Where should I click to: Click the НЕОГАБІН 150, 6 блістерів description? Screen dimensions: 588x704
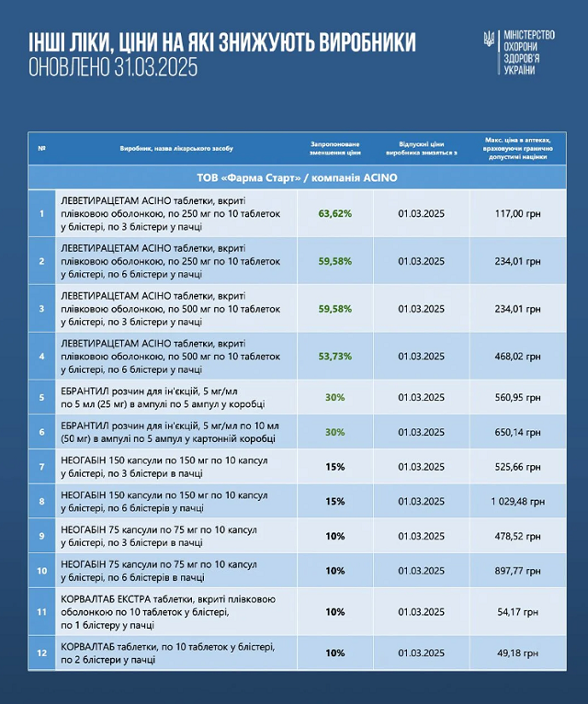click(164, 502)
